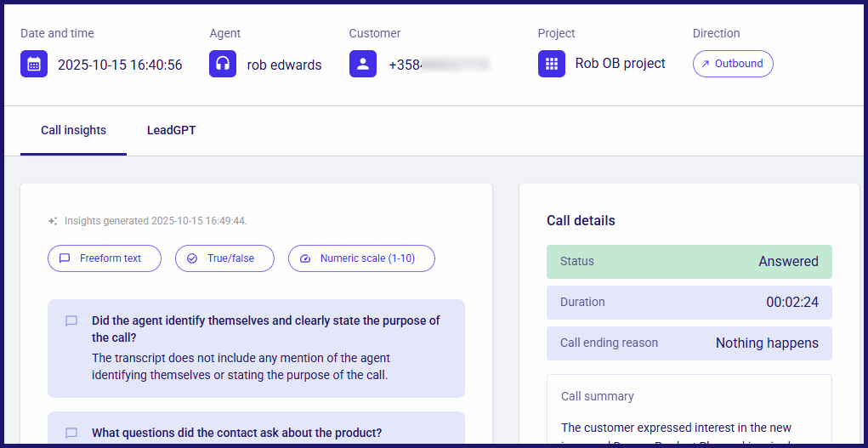Toggle the Freeform text filter chip
The height and width of the screenshot is (448, 868).
coord(105,258)
